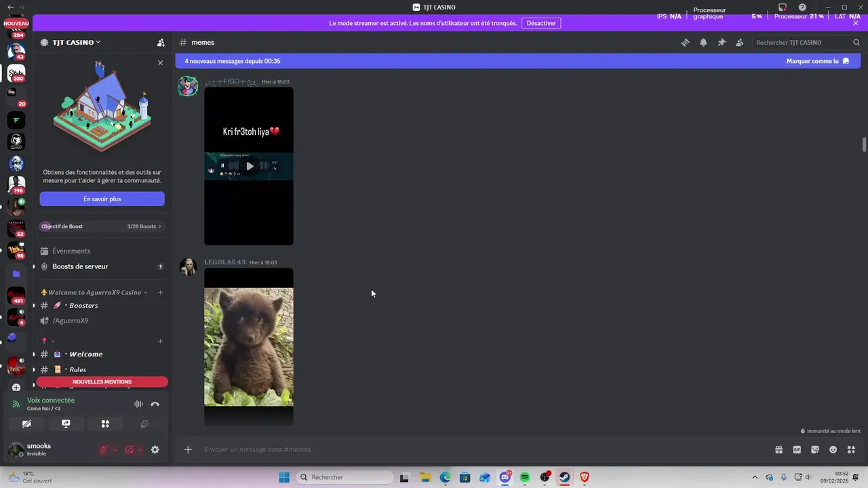This screenshot has height=488, width=868.
Task: Open notification settings bell icon
Action: 703,42
